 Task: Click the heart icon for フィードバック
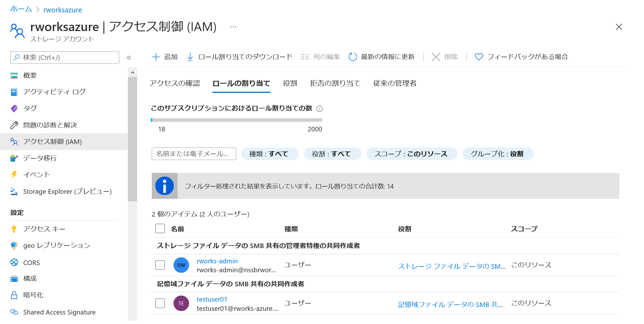(x=479, y=57)
